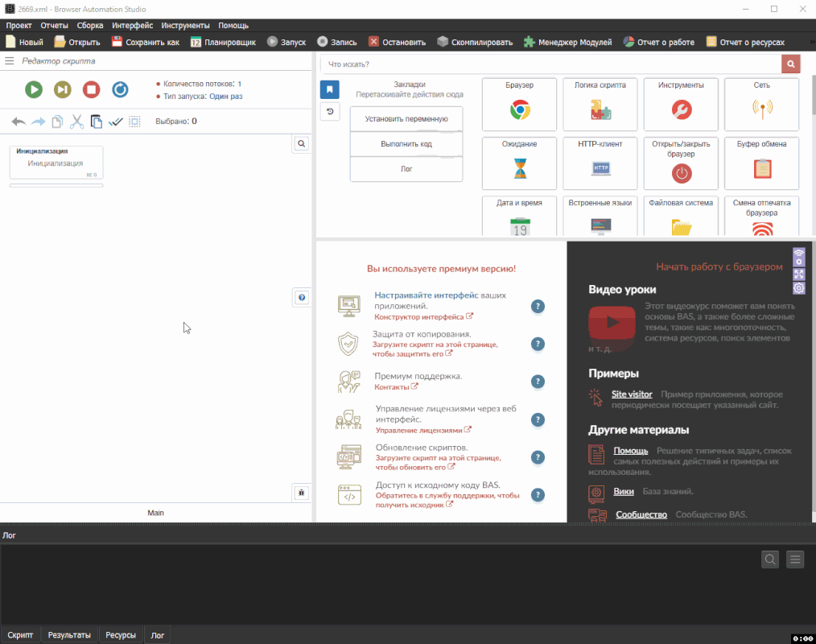Open the Отчеты menu
Image resolution: width=816 pixels, height=644 pixels.
click(x=54, y=26)
